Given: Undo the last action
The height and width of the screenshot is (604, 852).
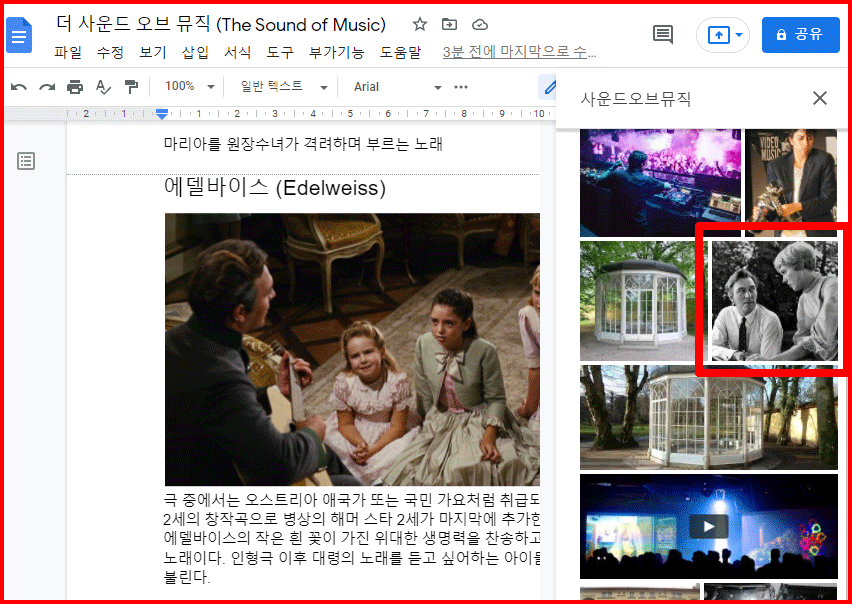Looking at the screenshot, I should 18,87.
